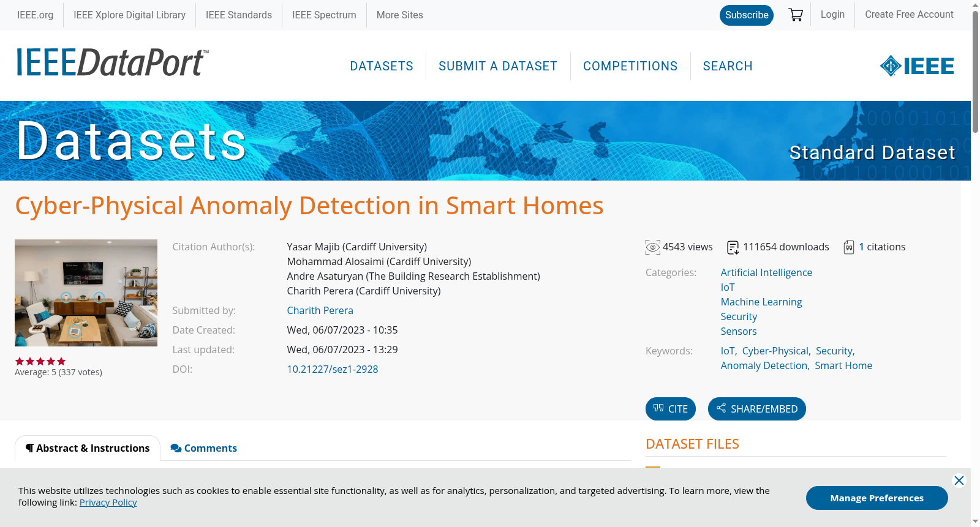Screen dimensions: 980x527
Task: Click the 111654 downloads text
Action: click(786, 247)
